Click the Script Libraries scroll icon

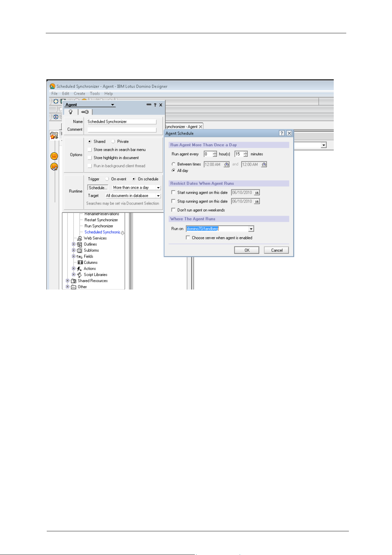[80, 275]
